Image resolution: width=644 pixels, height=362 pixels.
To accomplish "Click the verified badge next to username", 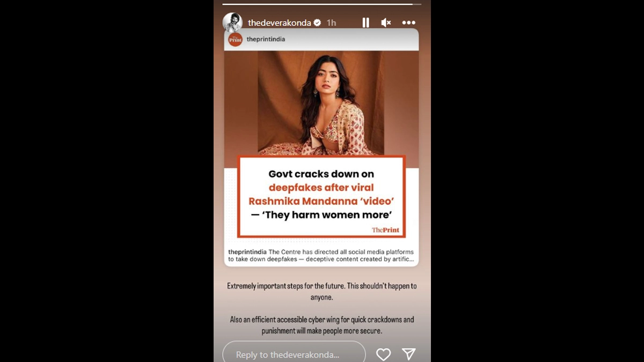I will [317, 23].
